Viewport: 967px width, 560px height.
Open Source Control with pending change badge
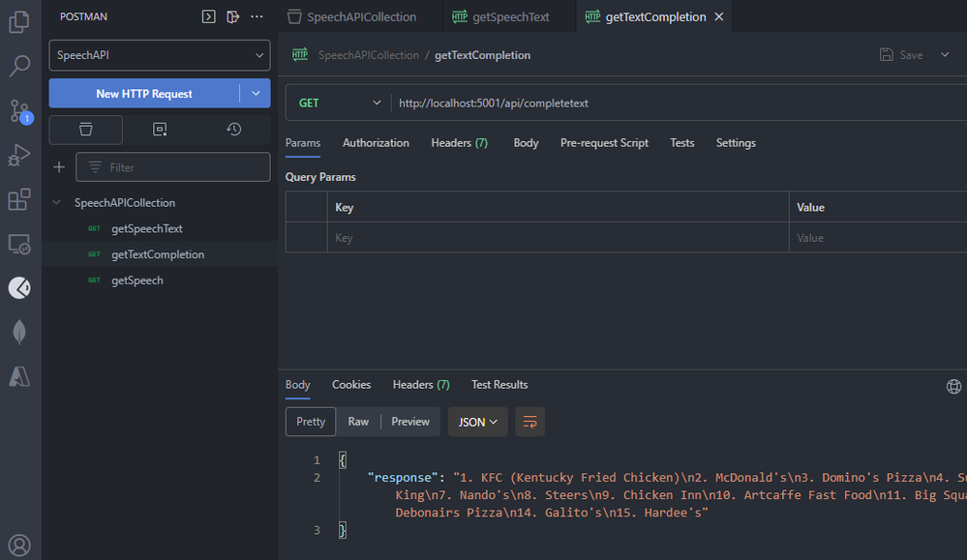pyautogui.click(x=19, y=111)
